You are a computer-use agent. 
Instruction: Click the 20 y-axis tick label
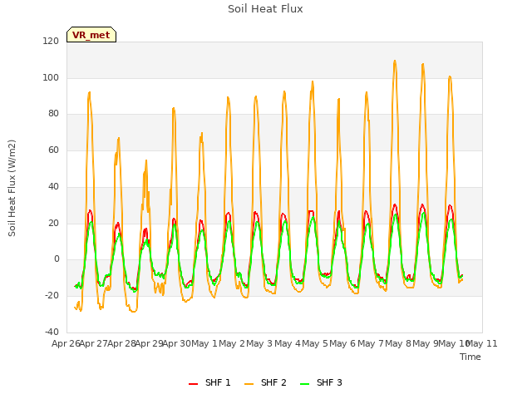tap(53, 224)
